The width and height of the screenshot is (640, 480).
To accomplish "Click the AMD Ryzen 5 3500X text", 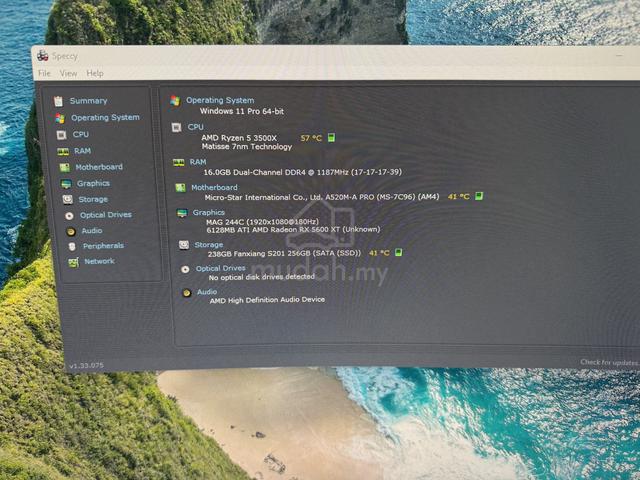I will pos(239,138).
